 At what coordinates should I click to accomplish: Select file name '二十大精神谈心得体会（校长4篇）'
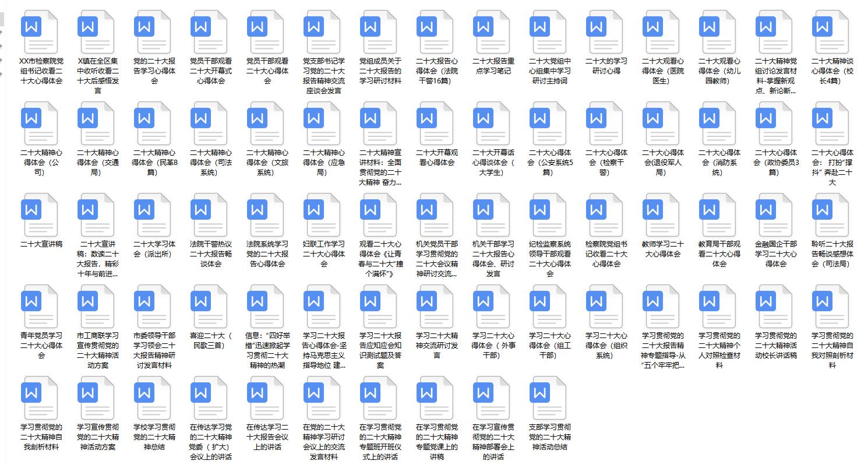tap(832, 71)
